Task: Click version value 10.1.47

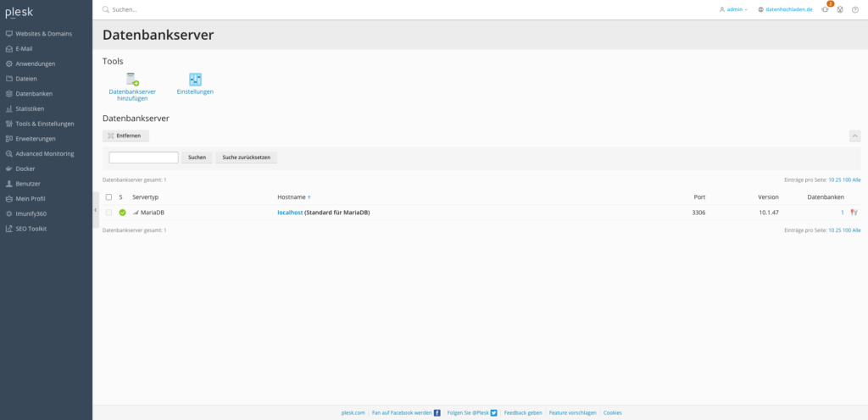Action: tap(769, 213)
